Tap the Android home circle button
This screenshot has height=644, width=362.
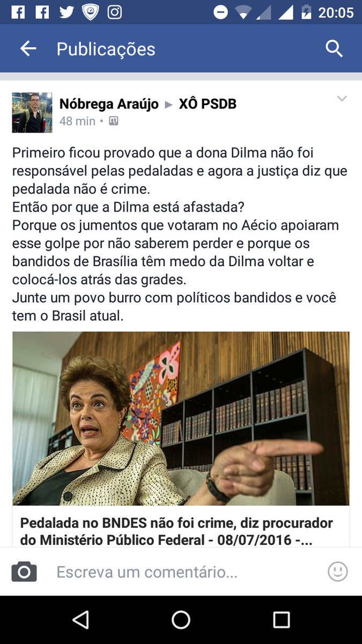point(181,620)
